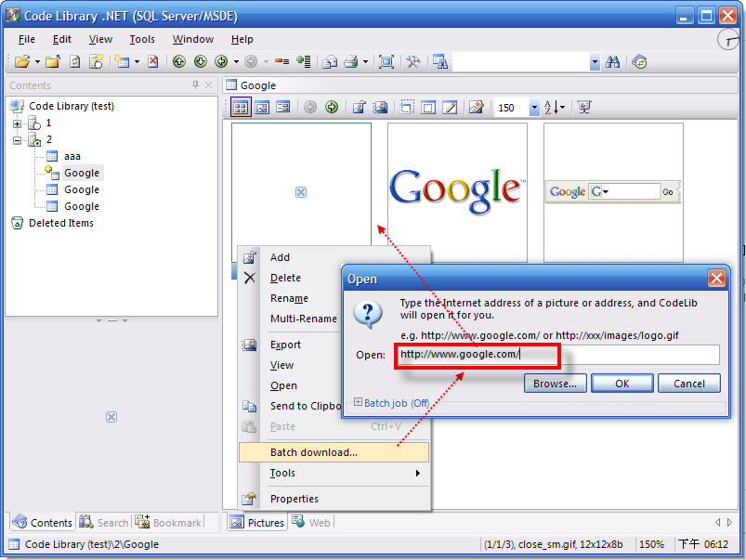Click the pencil edit icon in picture toolbar

coord(450,107)
